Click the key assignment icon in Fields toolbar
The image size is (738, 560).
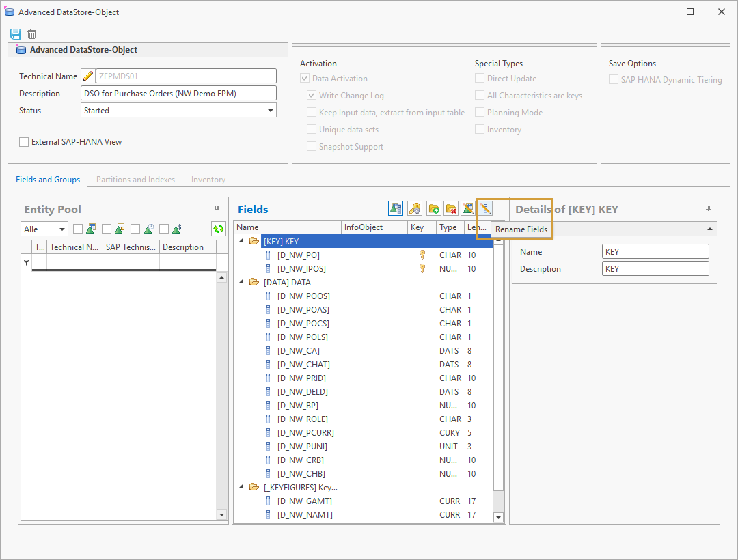(415, 208)
